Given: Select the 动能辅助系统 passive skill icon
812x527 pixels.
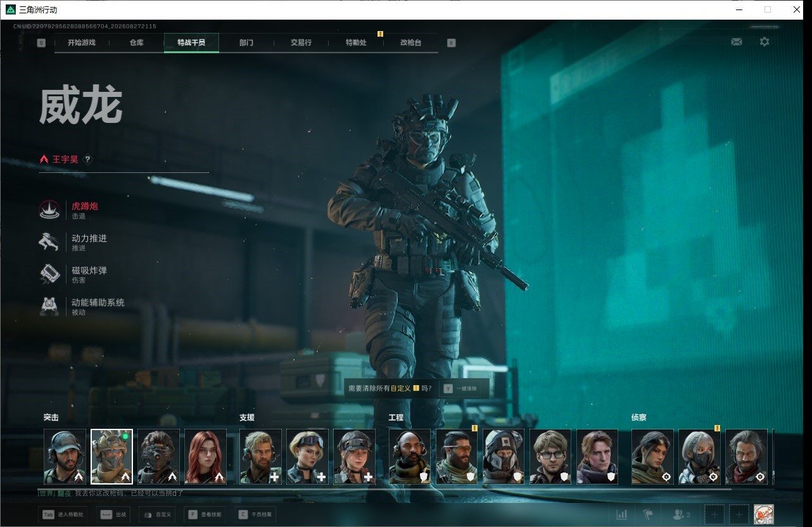Looking at the screenshot, I should [x=49, y=306].
